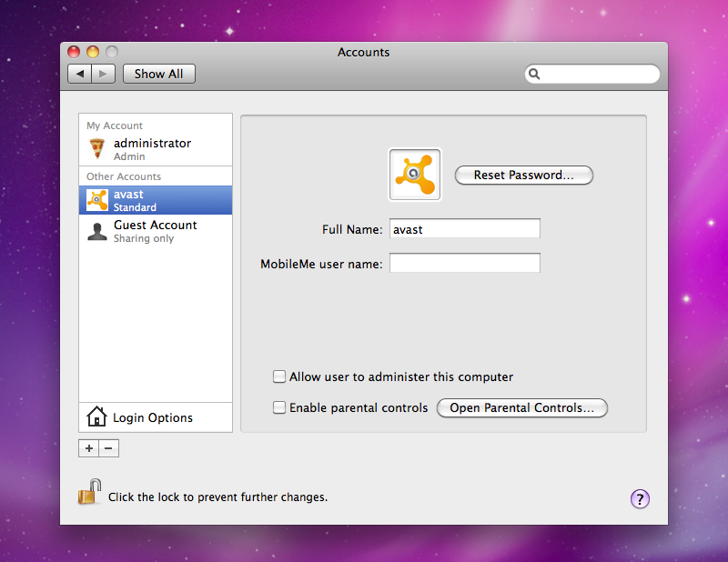Add a new account with plus button
This screenshot has width=728, height=562.
coord(88,448)
